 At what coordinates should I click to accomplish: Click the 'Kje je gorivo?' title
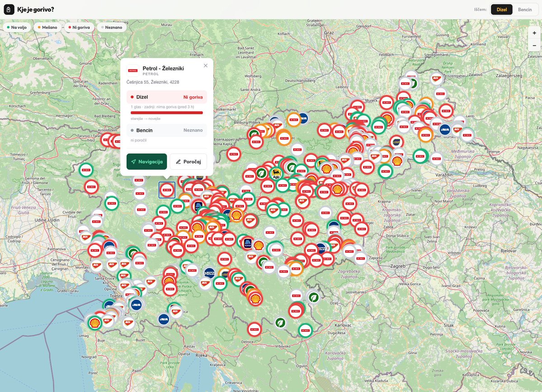(x=36, y=9)
